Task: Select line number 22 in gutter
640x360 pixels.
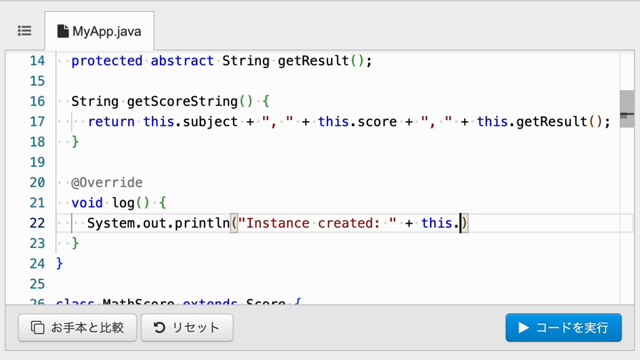Action: coord(37,223)
